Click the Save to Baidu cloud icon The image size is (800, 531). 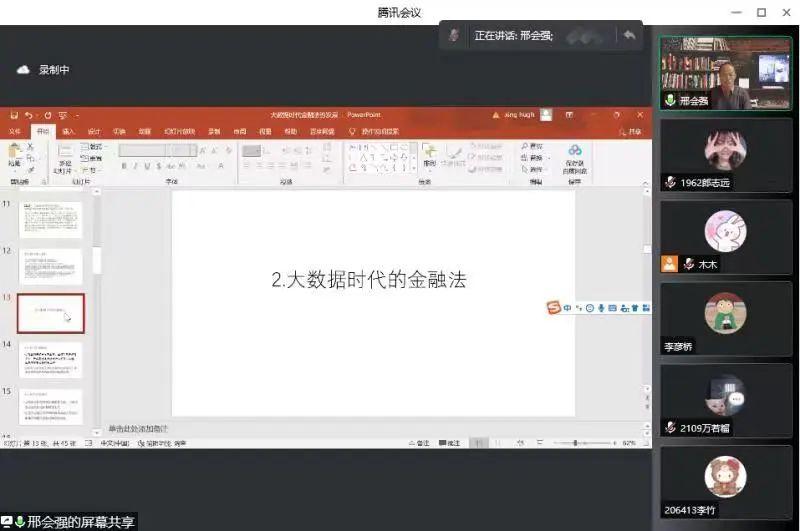pos(575,155)
